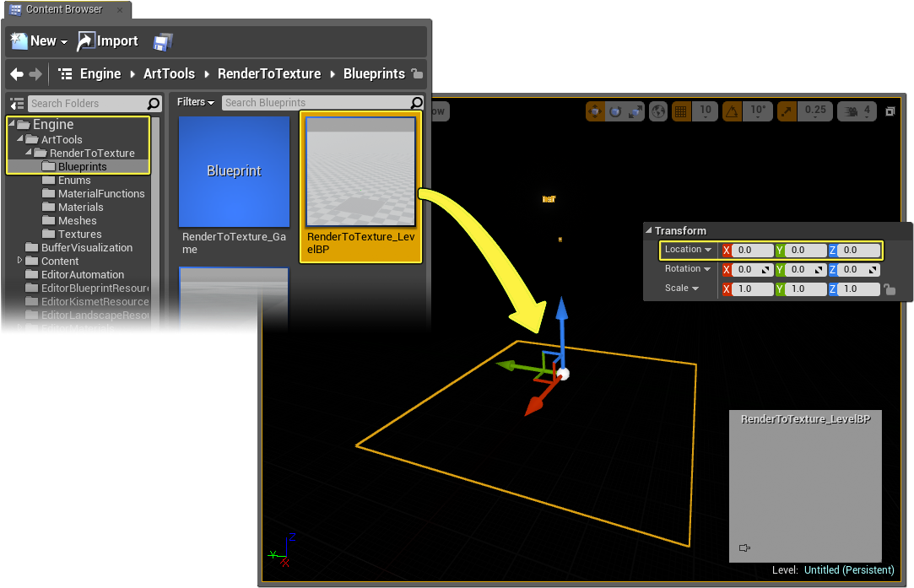
Task: Open the rotation snap 10° dropdown
Action: (x=758, y=111)
